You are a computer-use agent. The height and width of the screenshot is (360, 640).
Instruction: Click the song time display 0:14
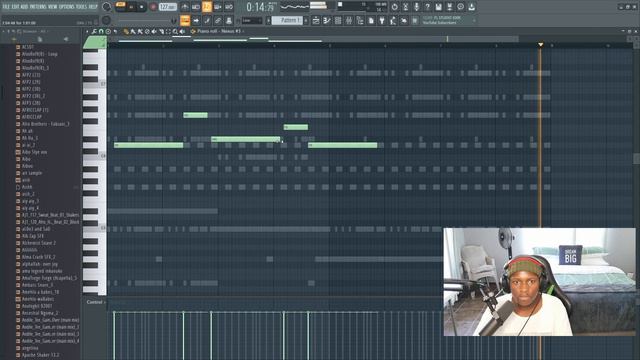tap(260, 7)
